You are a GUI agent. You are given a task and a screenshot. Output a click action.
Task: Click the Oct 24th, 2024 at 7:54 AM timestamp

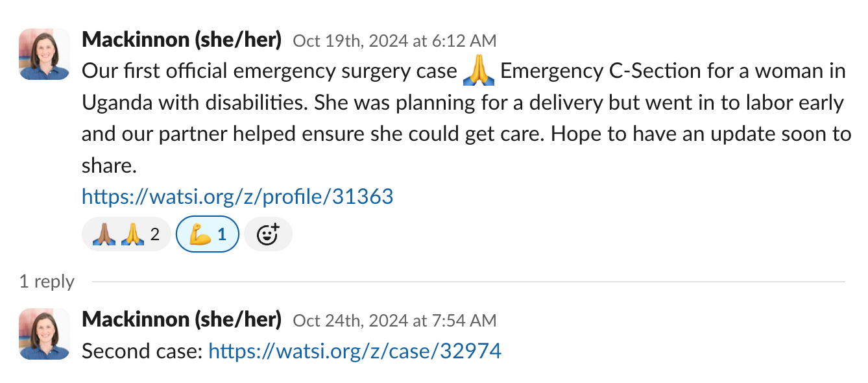pos(394,320)
